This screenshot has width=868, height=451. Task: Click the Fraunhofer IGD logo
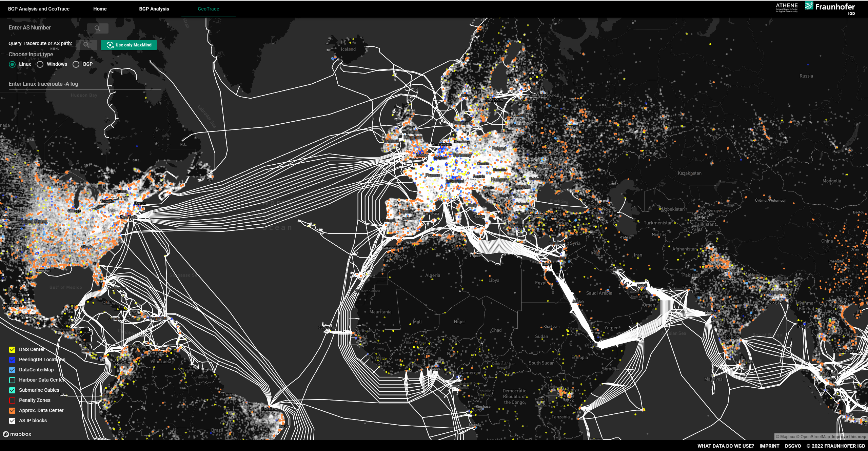click(x=830, y=8)
